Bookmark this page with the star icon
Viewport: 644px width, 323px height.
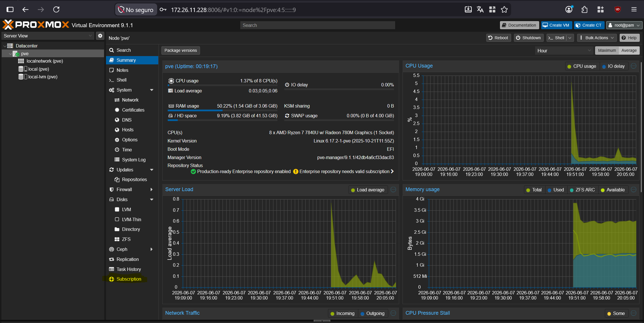(x=504, y=9)
